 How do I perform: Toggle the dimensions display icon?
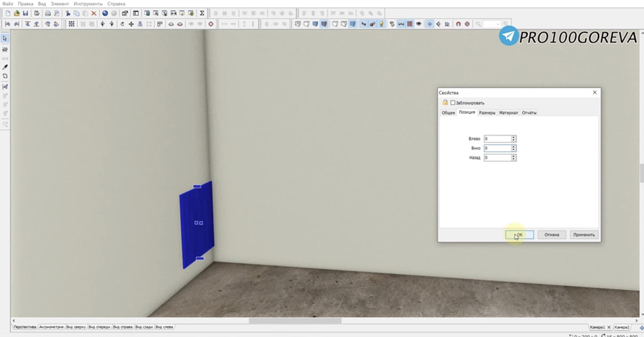(402, 24)
